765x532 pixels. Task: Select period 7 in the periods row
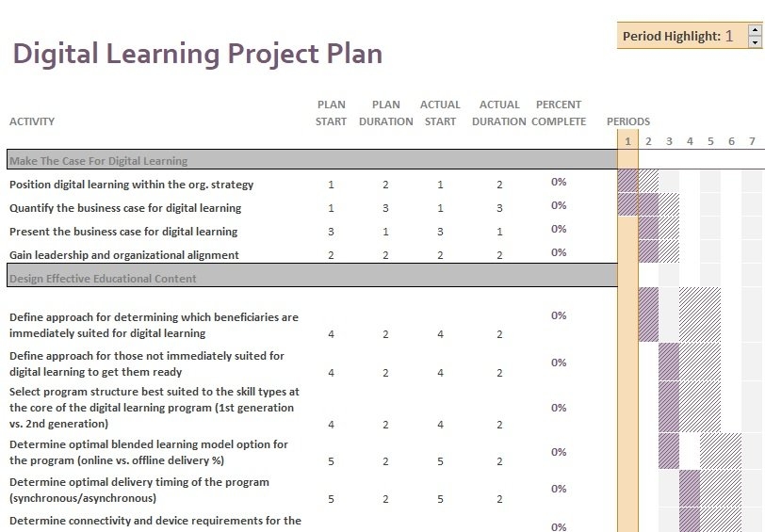coord(752,141)
